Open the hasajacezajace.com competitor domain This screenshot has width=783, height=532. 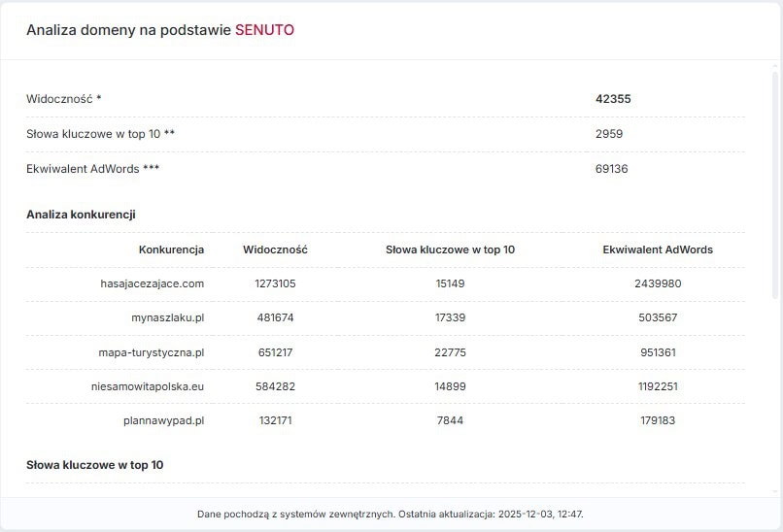coord(152,283)
